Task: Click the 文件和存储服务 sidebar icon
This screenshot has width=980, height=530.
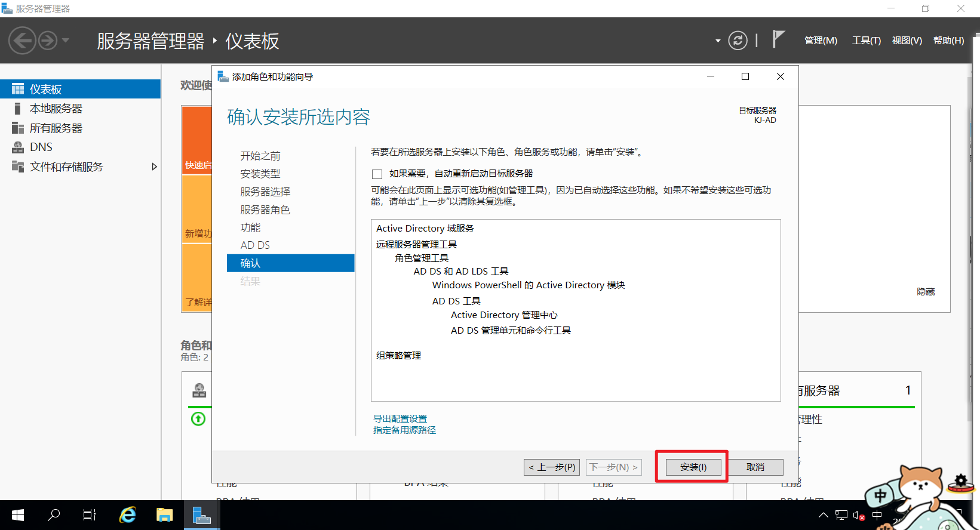Action: pos(18,167)
